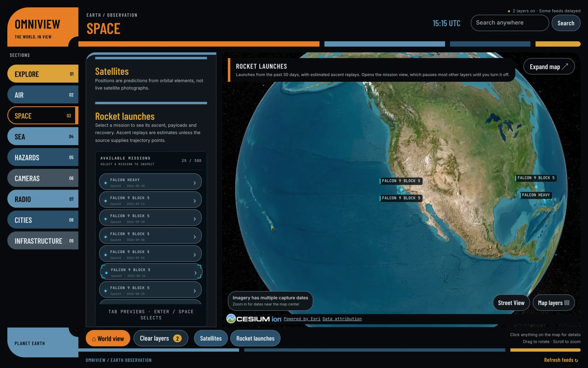Open the Cities section
Viewport: 588px width, 368px height.
[x=43, y=220]
